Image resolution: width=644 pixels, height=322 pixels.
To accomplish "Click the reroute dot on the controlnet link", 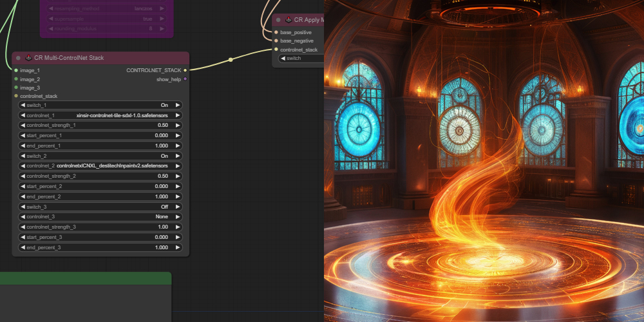I will (231, 60).
